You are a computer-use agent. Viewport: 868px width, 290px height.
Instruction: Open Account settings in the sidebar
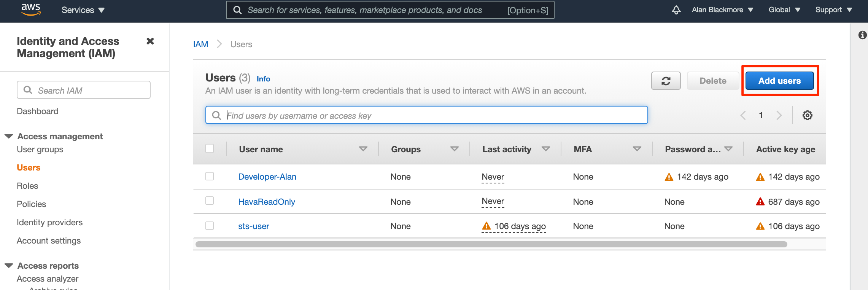[49, 241]
